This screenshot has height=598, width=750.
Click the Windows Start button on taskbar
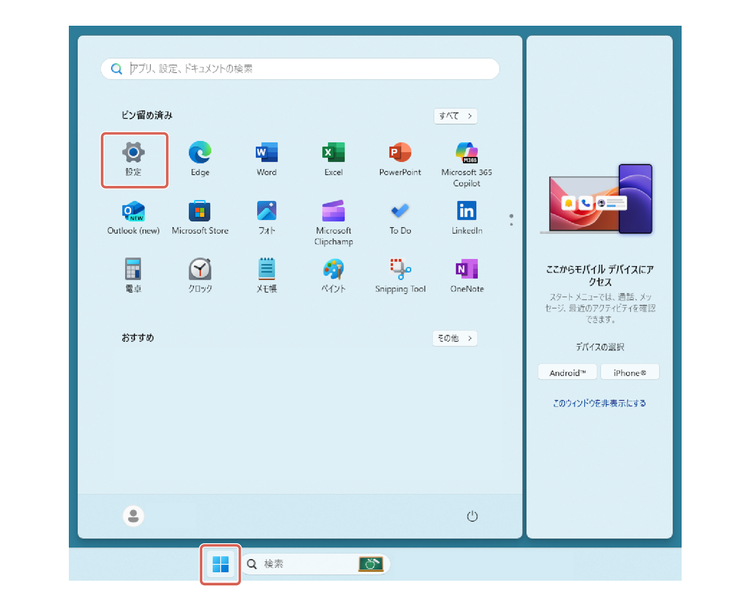[221, 564]
